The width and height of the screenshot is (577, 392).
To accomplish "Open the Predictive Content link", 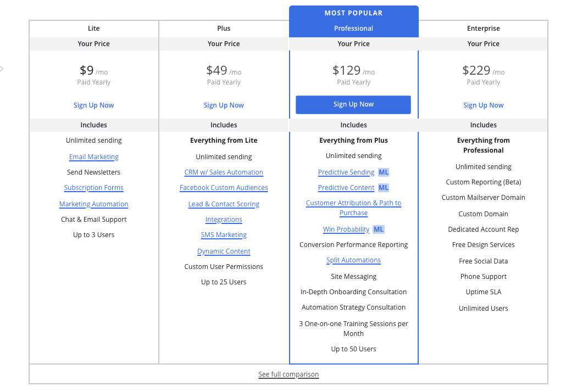I will [346, 188].
